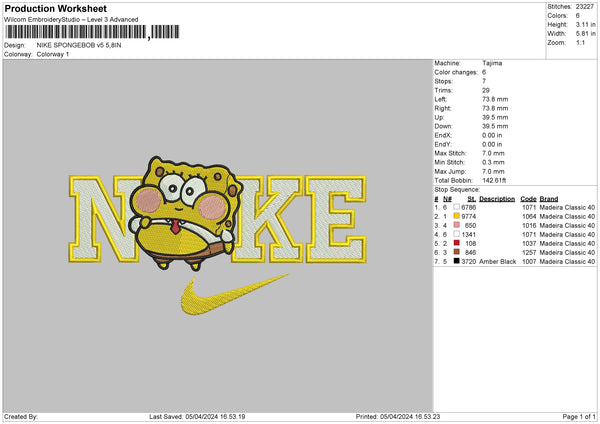Click the 'Right:' measurement label
Viewport: 600px width, 424px height.
(442, 108)
